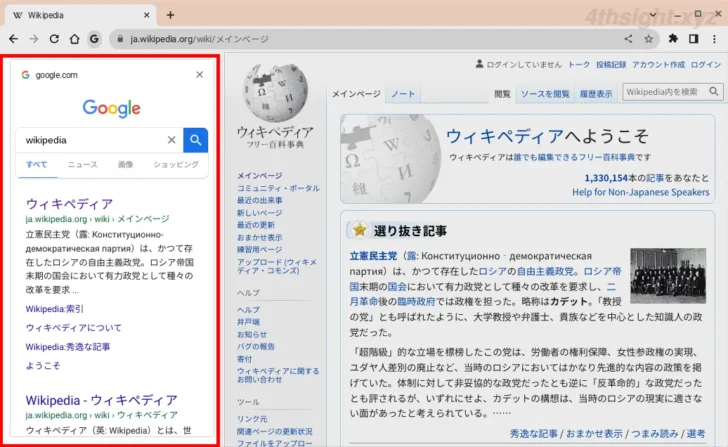Screen dimensions: 728x447
Task: Select the 閲覧 tab
Action: [502, 94]
